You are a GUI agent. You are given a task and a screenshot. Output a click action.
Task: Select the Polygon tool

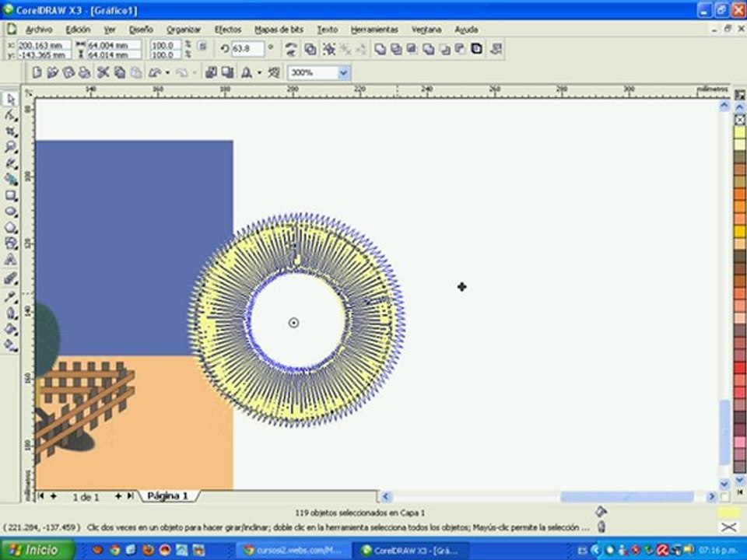click(x=10, y=228)
